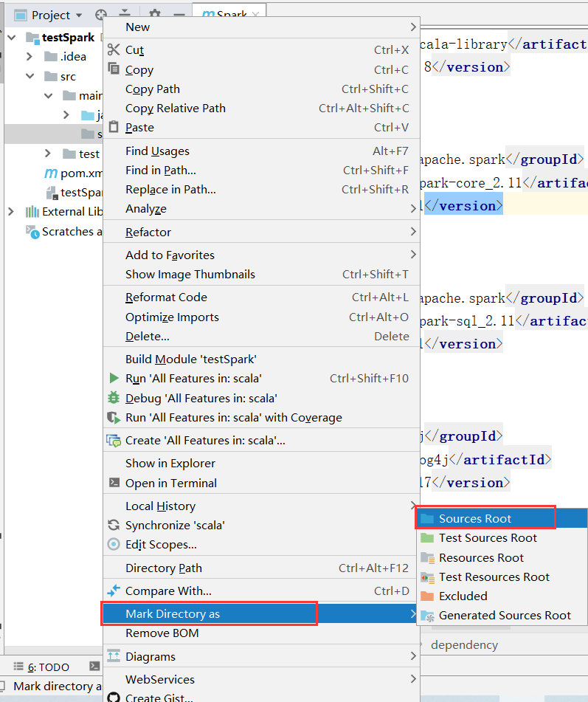
Task: Click the locate target icon in Project toolbar
Action: pos(100,15)
